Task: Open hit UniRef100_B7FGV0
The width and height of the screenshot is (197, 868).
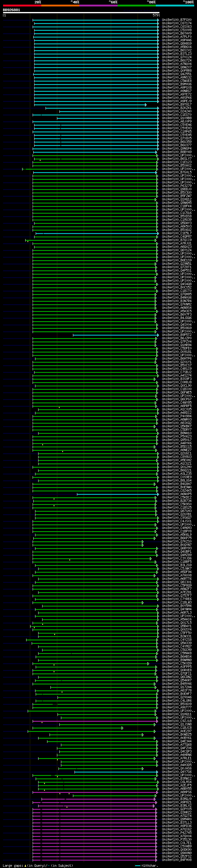Action: coord(177,20)
